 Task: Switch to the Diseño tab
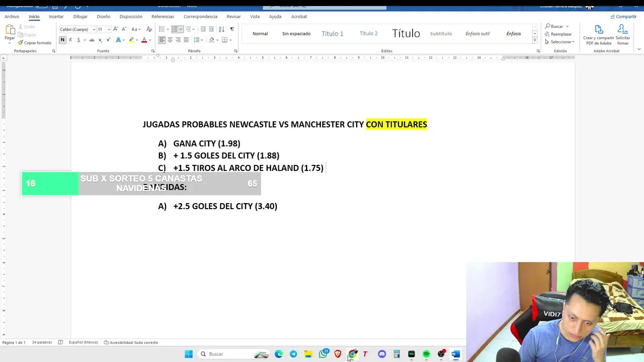pyautogui.click(x=103, y=17)
